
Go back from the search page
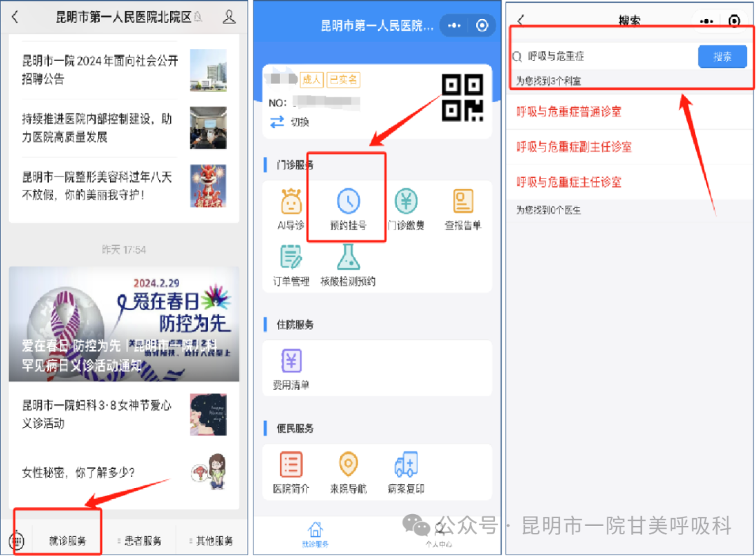pyautogui.click(x=520, y=20)
